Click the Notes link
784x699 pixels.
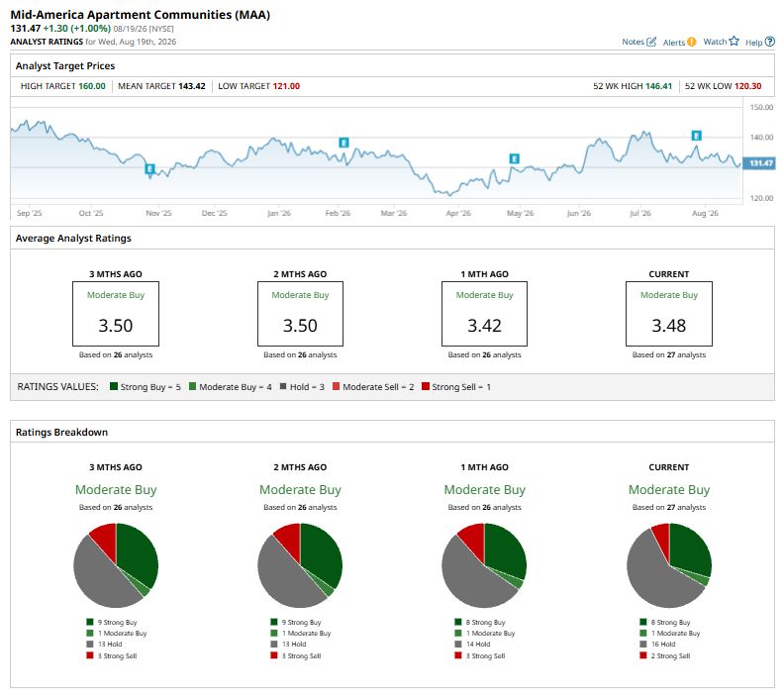click(x=633, y=42)
